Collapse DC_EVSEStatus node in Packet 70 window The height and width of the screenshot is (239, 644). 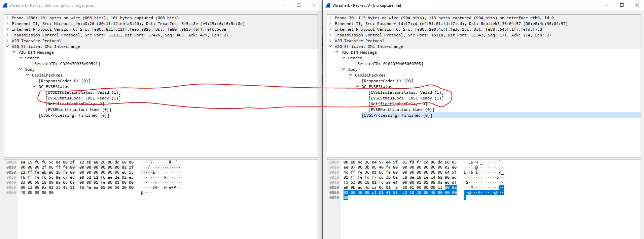click(x=357, y=87)
